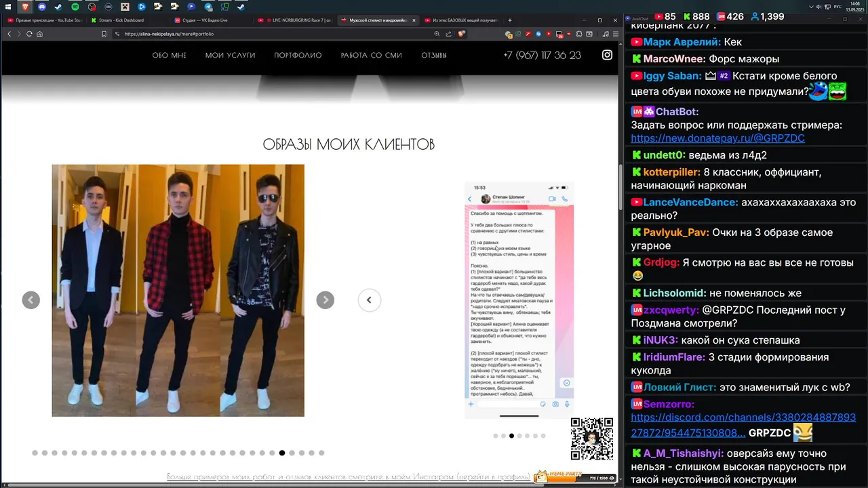Go to ОТЗЫВЫ section
This screenshot has height=488, width=868.
434,56
